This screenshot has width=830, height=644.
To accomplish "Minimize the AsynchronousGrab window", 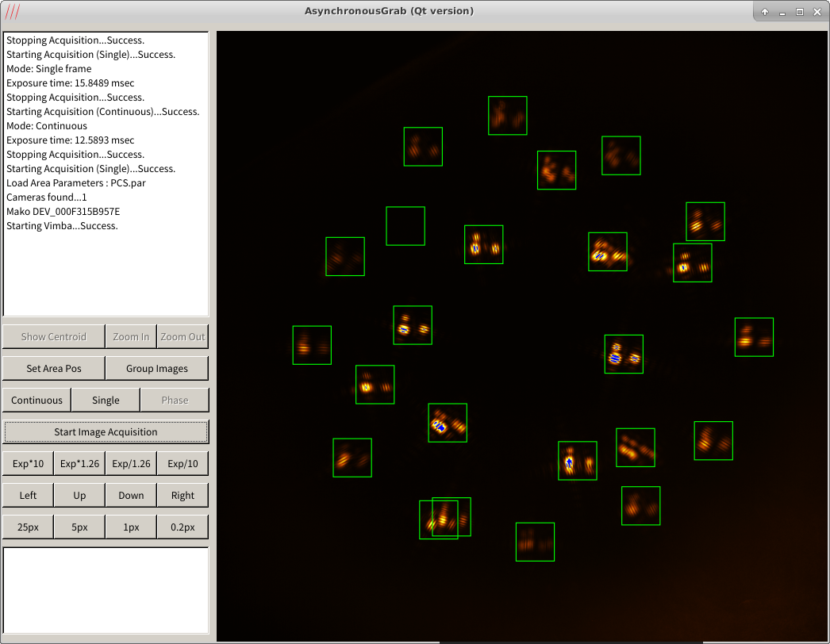I will click(x=782, y=12).
